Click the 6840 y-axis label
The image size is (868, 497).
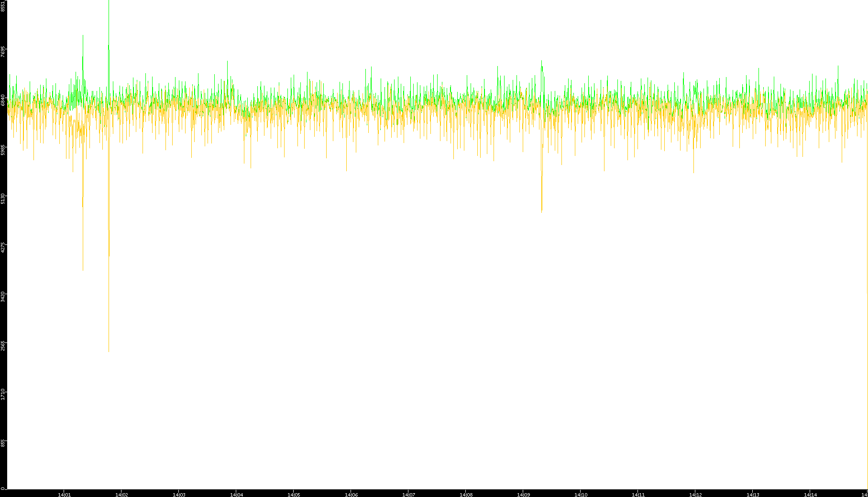(x=3, y=100)
